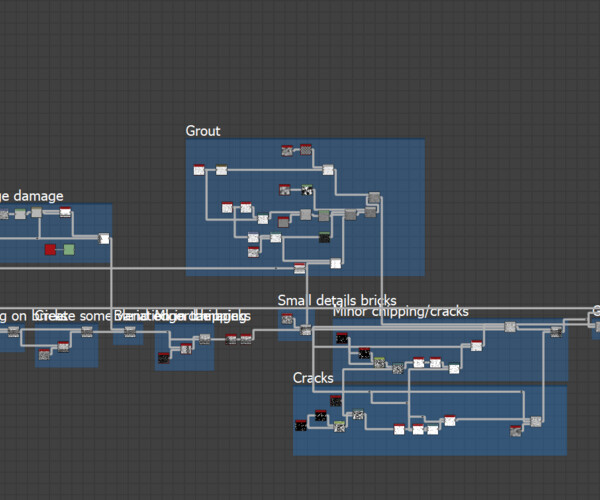Select dark red-header node atop Cracks frame
Image resolution: width=600 pixels, height=500 pixels.
[336, 401]
